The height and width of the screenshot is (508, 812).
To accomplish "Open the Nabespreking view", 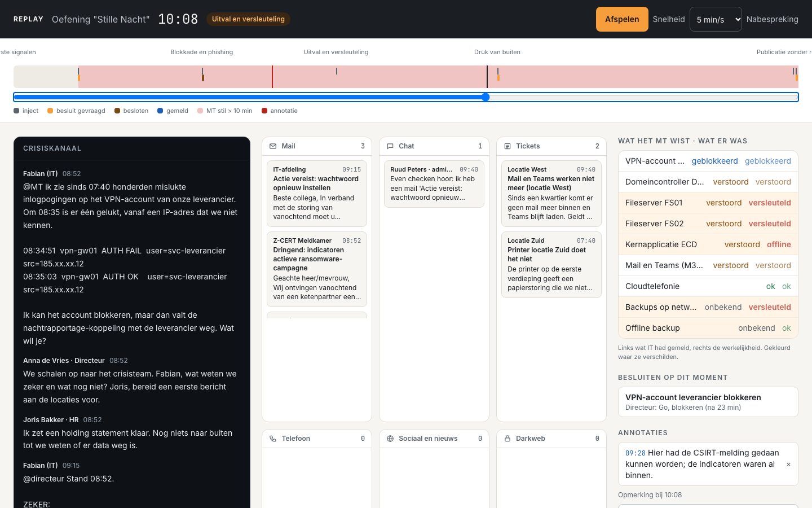I will click(x=772, y=19).
